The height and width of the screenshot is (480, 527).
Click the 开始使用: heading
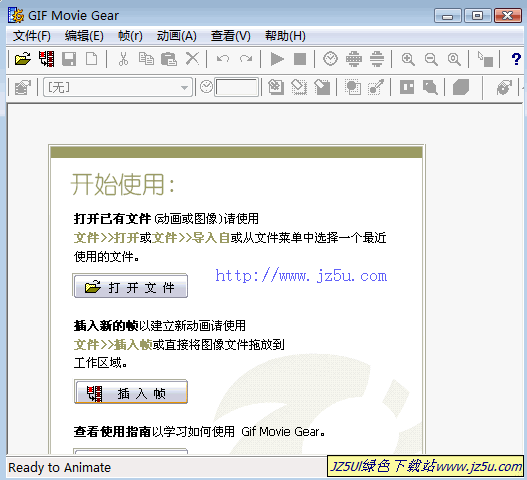(123, 184)
